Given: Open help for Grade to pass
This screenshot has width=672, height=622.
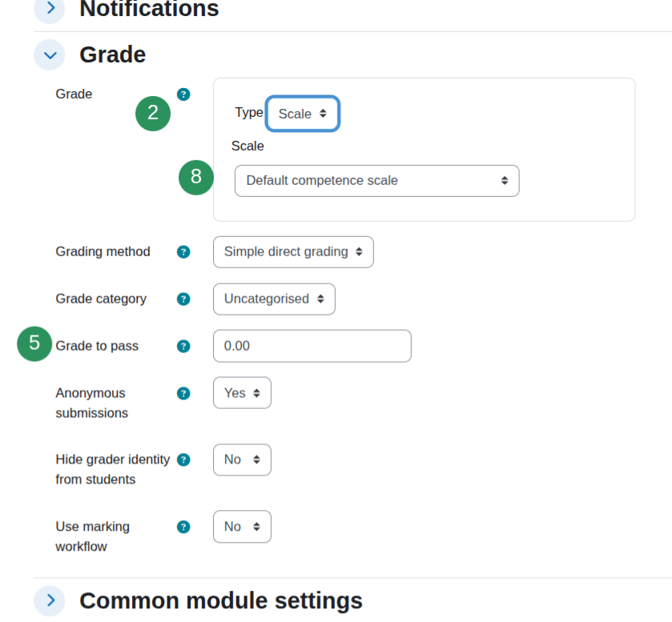Looking at the screenshot, I should pos(183,346).
